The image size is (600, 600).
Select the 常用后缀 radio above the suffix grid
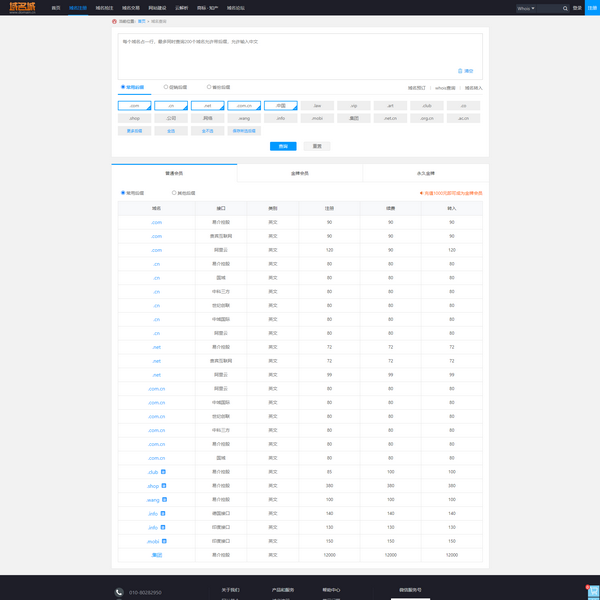[123, 87]
